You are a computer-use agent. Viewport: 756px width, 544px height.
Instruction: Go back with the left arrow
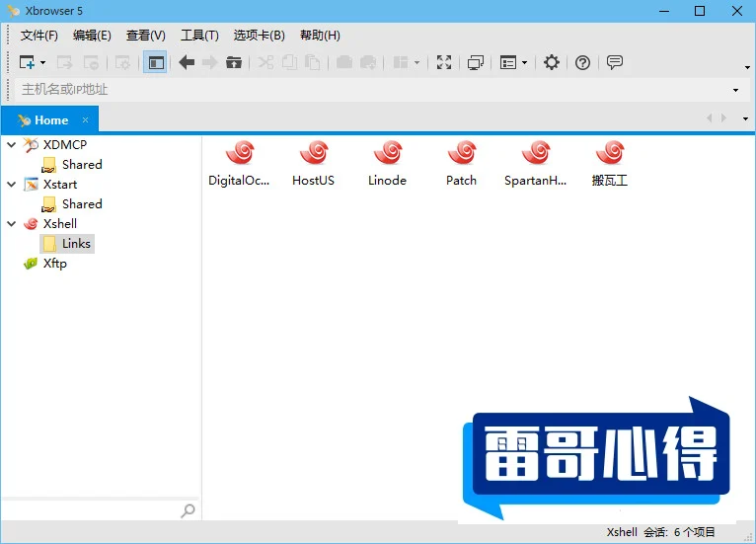point(187,63)
